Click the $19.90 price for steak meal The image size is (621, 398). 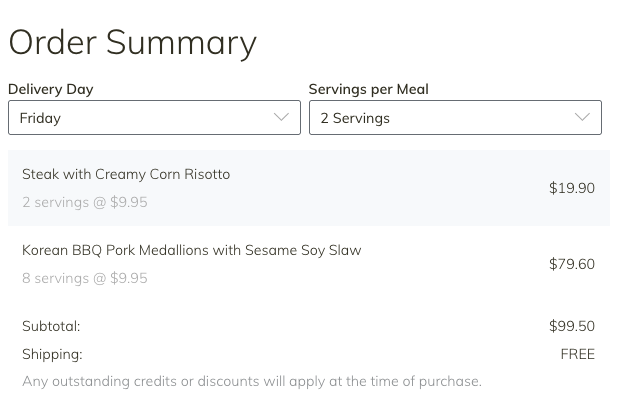(x=571, y=188)
